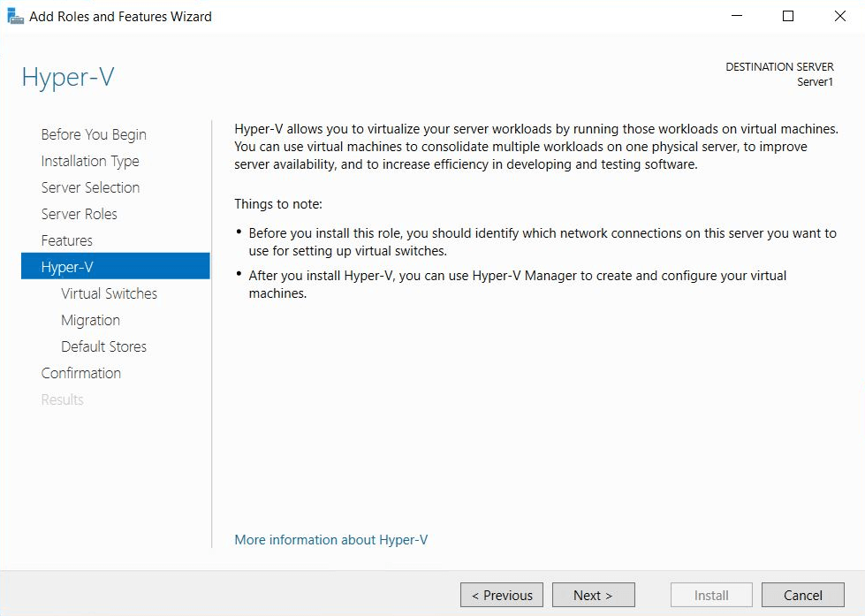Image resolution: width=865 pixels, height=616 pixels.
Task: Select the Results step
Action: 62,399
